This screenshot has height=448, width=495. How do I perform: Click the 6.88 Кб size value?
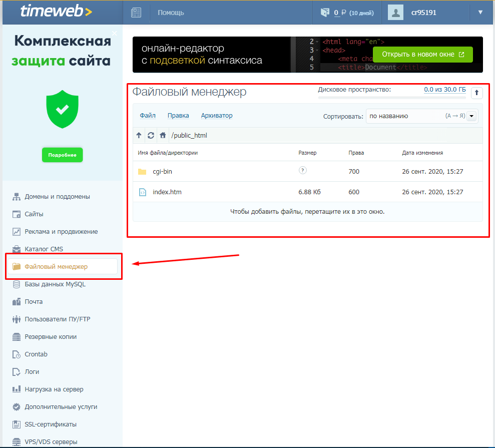coord(309,192)
